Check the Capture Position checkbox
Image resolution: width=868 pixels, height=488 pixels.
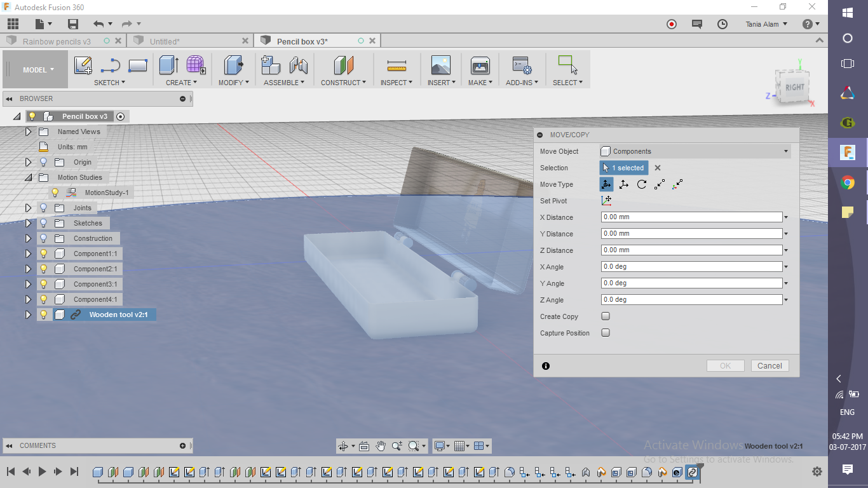[606, 333]
